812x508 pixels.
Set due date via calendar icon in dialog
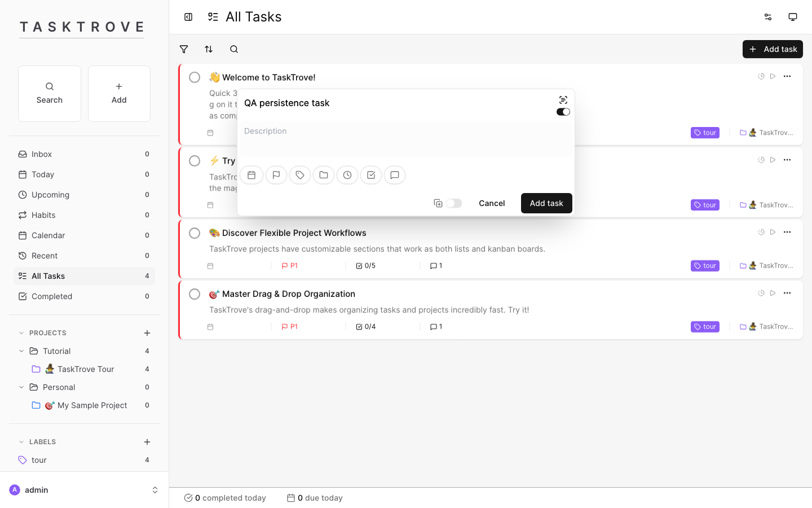(x=251, y=175)
